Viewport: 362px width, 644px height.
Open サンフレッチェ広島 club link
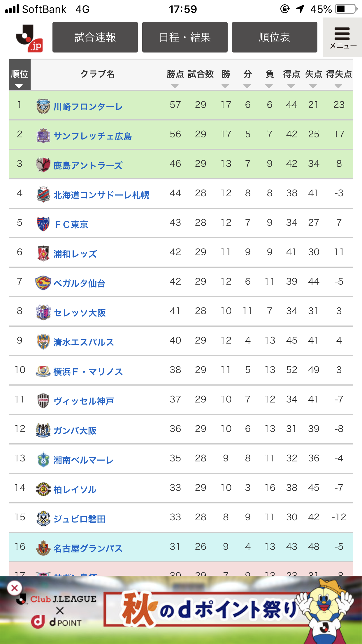tap(93, 136)
